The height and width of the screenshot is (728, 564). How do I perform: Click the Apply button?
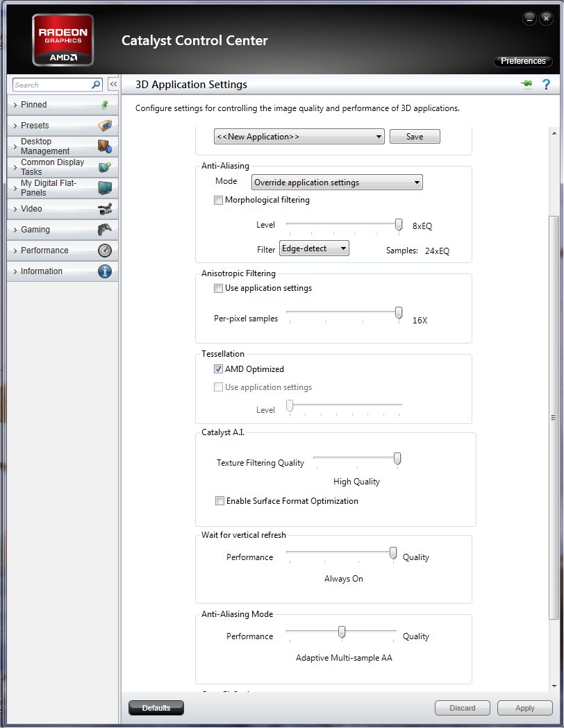(524, 708)
